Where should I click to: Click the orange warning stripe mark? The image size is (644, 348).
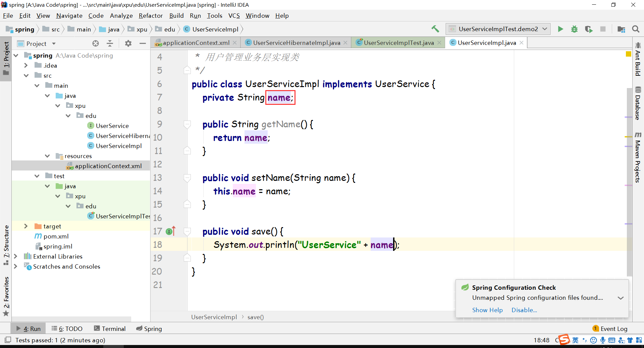coord(628,137)
